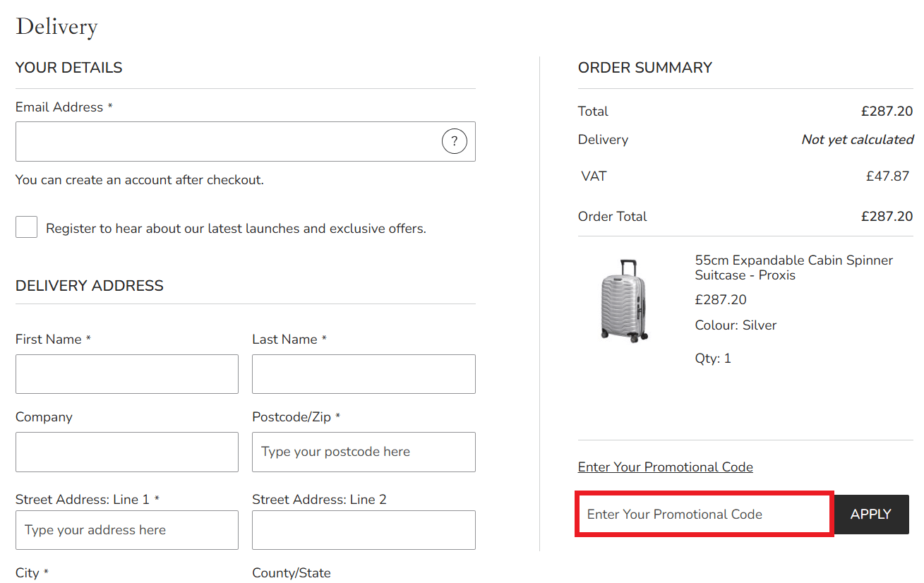Click the Delivery page heading
Screen dimensions: 924x583
(x=56, y=27)
